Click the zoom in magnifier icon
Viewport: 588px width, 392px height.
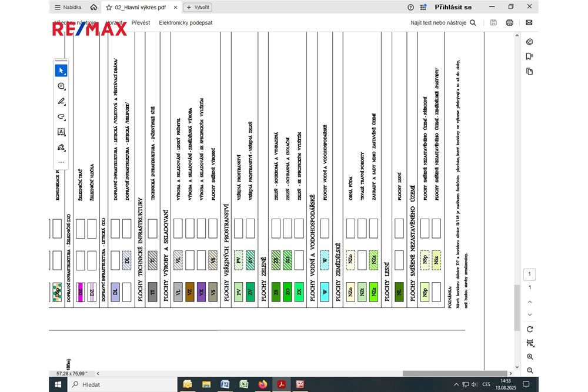[530, 357]
